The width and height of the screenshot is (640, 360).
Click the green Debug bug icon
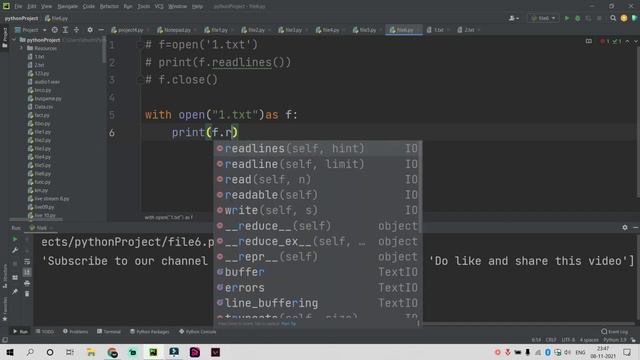[577, 18]
